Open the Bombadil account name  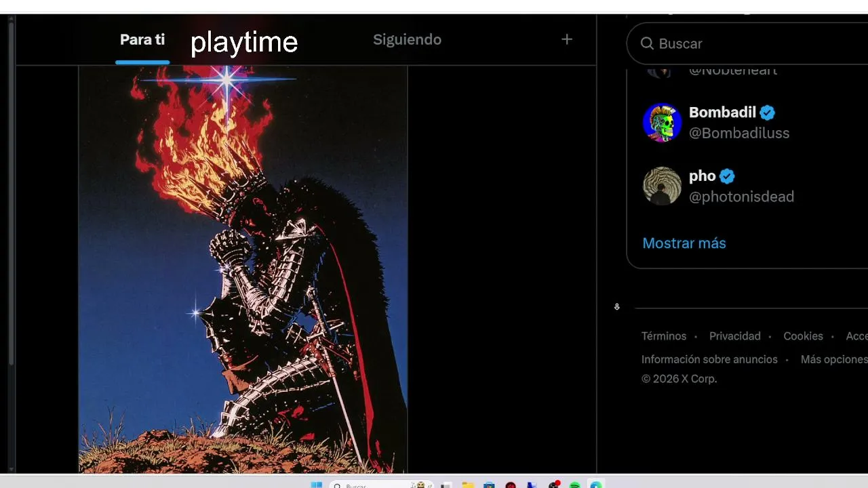pyautogui.click(x=722, y=113)
